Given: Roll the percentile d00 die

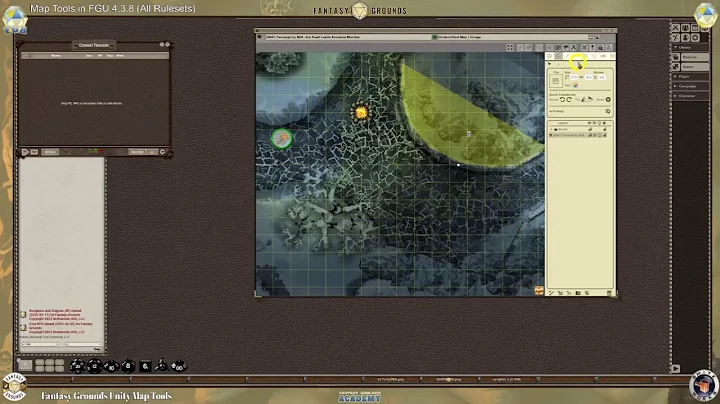Looking at the screenshot, I should point(178,366).
